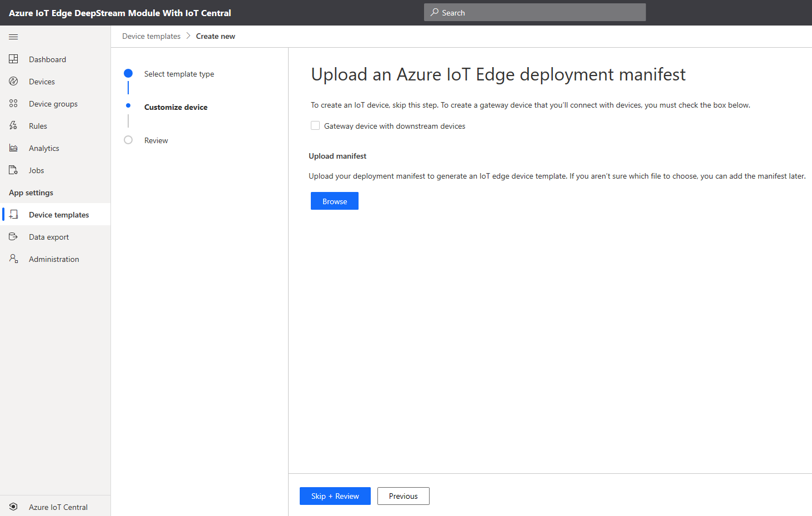This screenshot has width=812, height=516.
Task: Open Dashboard from the sidebar
Action: [56, 59]
